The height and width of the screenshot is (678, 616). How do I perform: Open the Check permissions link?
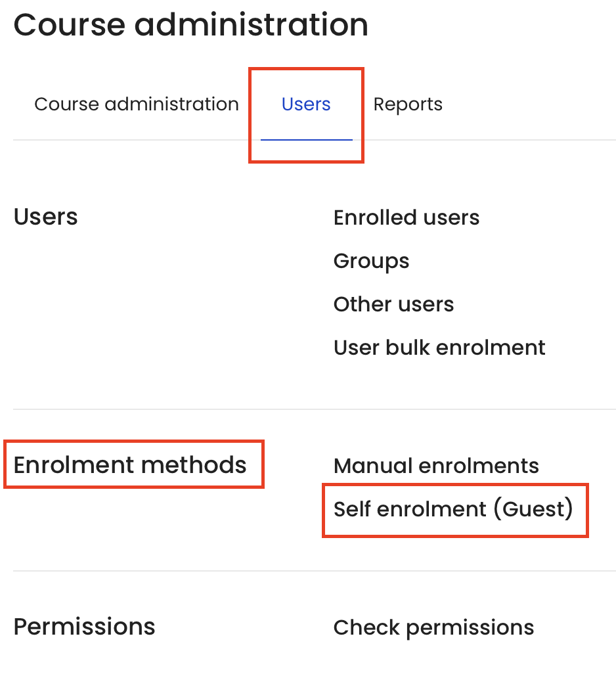(x=433, y=628)
